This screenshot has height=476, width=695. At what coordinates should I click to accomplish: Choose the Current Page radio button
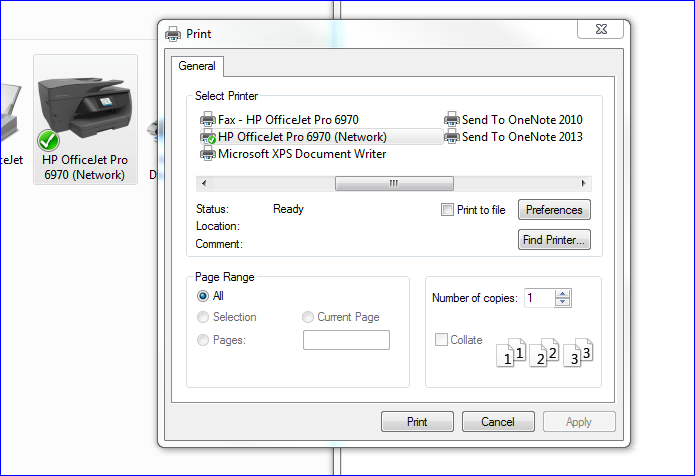(x=308, y=317)
